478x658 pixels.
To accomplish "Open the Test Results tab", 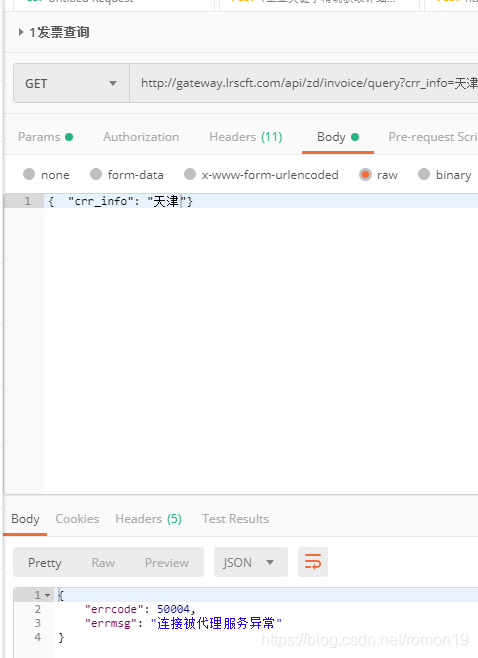I will coord(235,519).
